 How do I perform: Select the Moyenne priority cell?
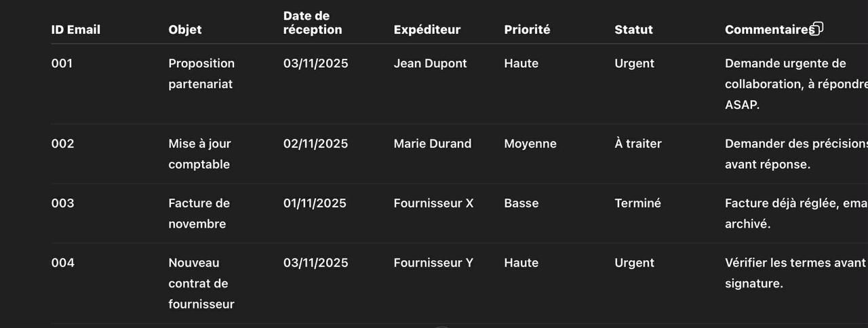click(x=530, y=144)
